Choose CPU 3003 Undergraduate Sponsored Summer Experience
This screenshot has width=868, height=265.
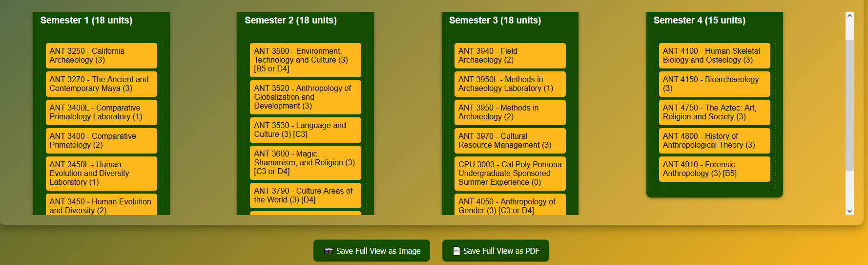point(510,174)
